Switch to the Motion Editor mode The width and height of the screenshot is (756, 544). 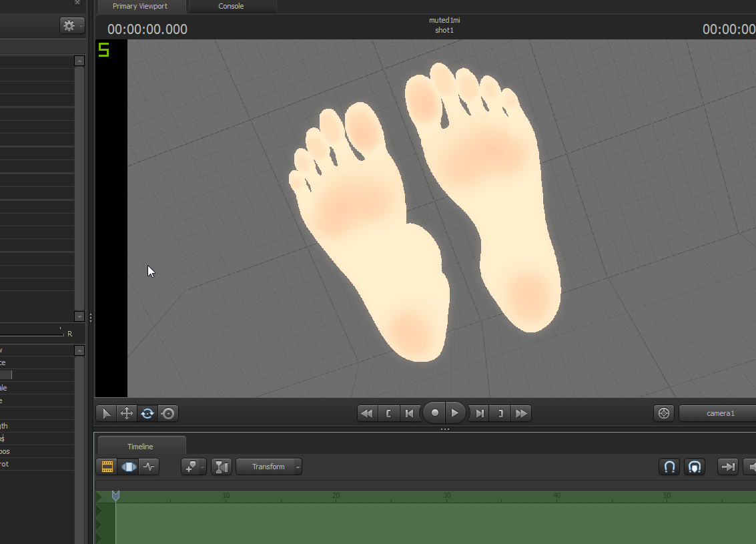128,467
